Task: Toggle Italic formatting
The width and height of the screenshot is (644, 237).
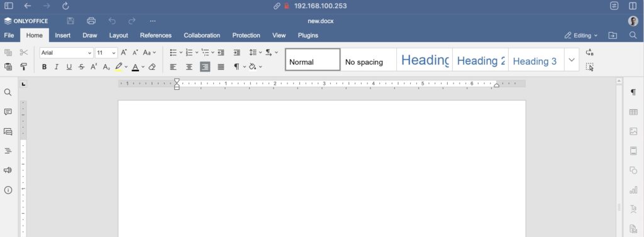Action: [57, 67]
